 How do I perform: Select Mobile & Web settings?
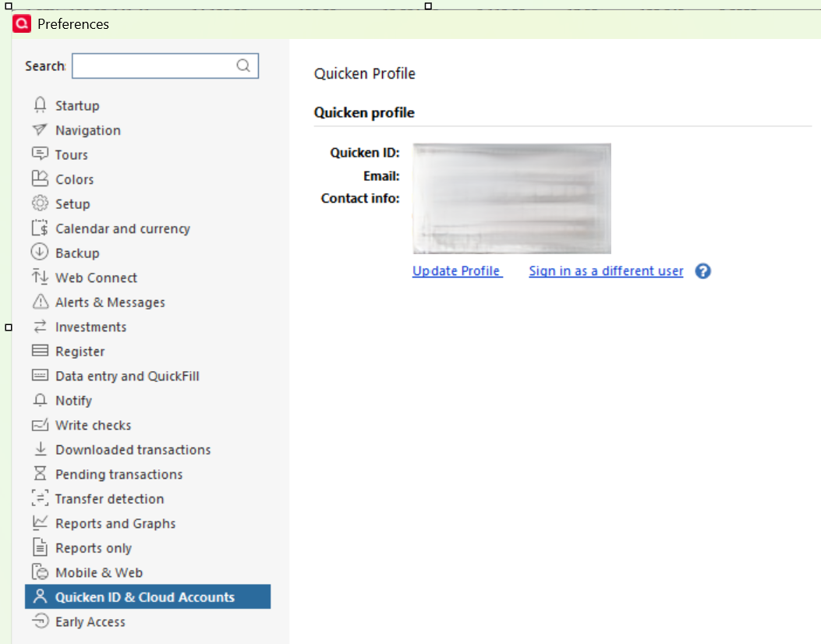[x=99, y=573]
